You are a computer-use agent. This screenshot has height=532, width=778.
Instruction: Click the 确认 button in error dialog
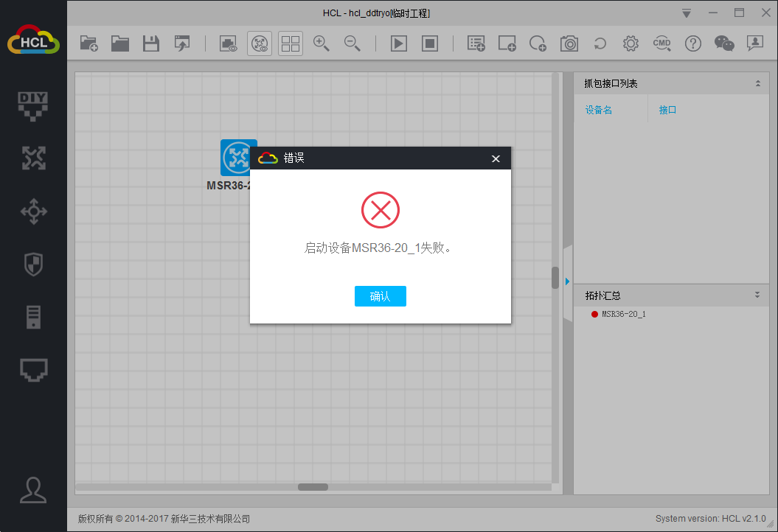pyautogui.click(x=380, y=296)
